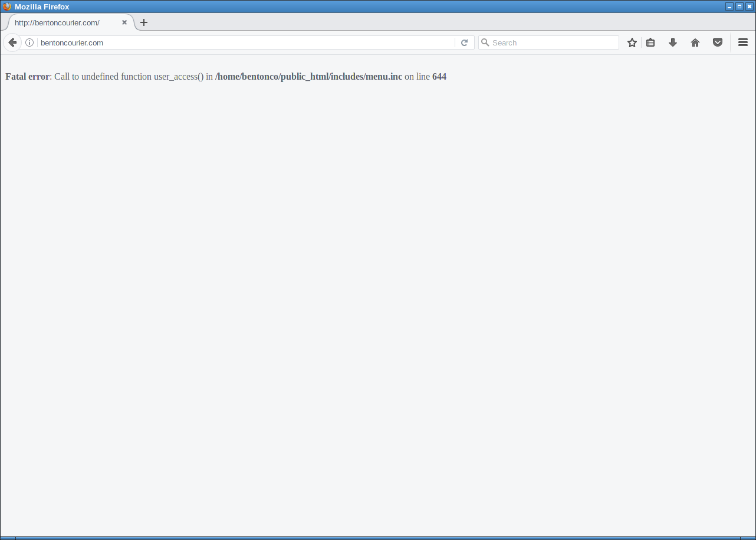Close the bentoncourier.com tab

(x=124, y=22)
